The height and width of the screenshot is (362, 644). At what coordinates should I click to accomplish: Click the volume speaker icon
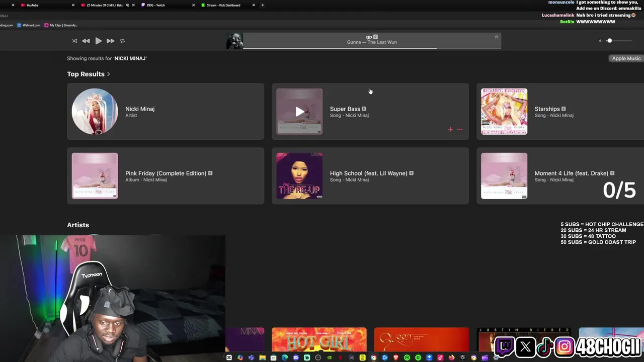click(600, 41)
